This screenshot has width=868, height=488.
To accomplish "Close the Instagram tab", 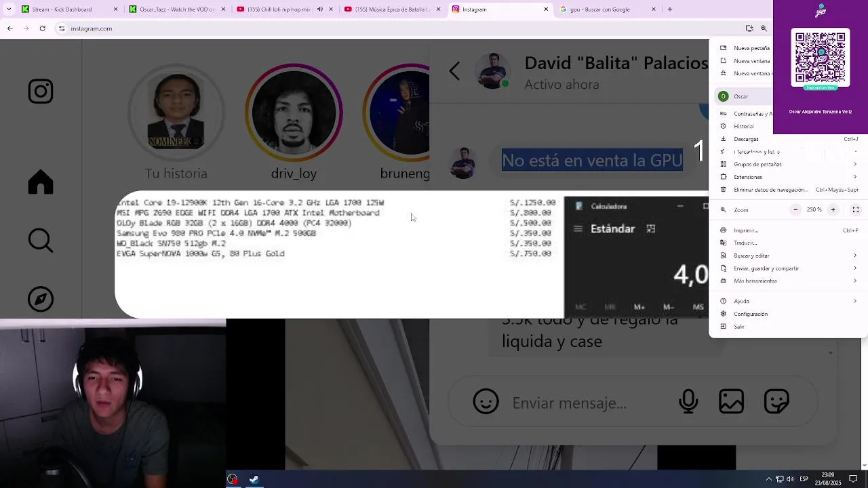I will pos(546,9).
